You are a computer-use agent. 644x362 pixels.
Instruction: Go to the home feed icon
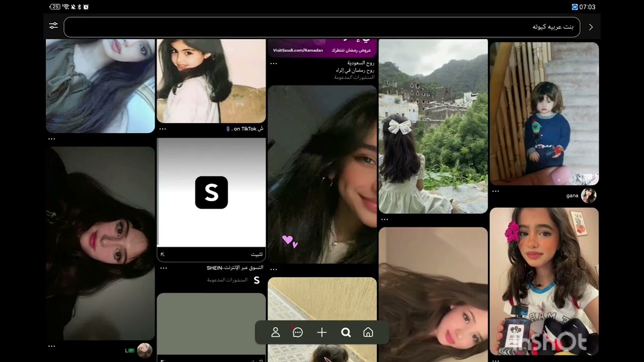[368, 332]
